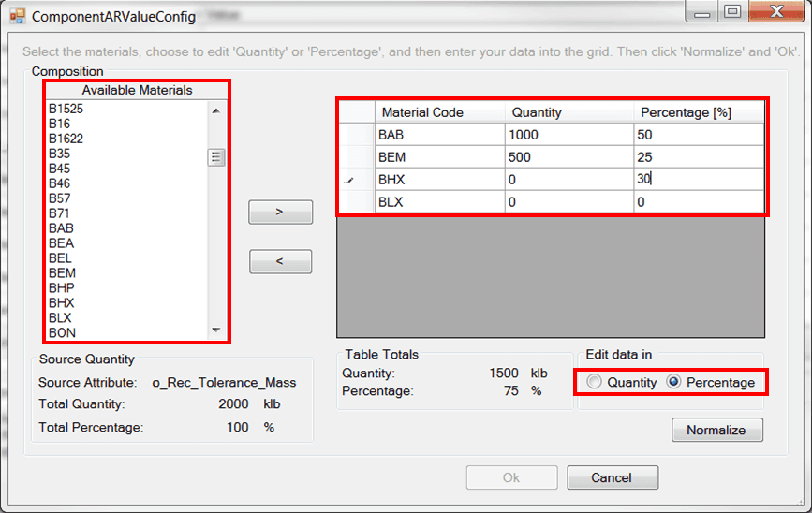Click the materials list scroll up arrow
The height and width of the screenshot is (513, 812).
[x=216, y=110]
